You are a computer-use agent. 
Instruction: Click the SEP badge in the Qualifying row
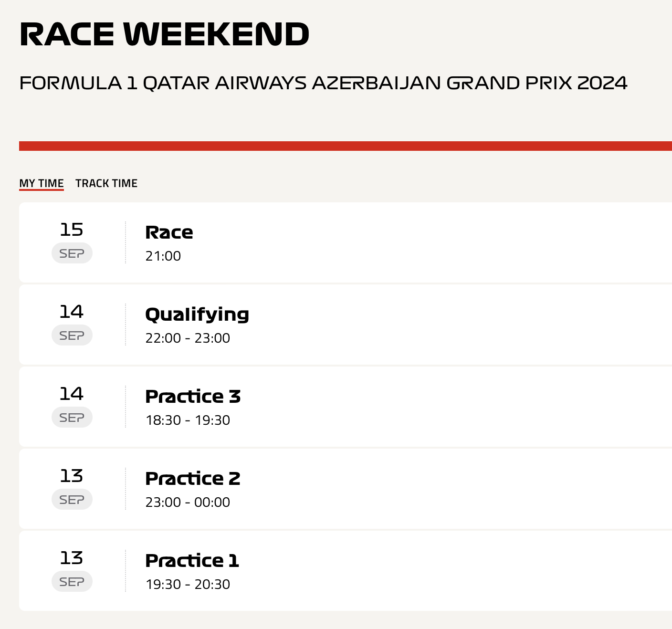72,335
